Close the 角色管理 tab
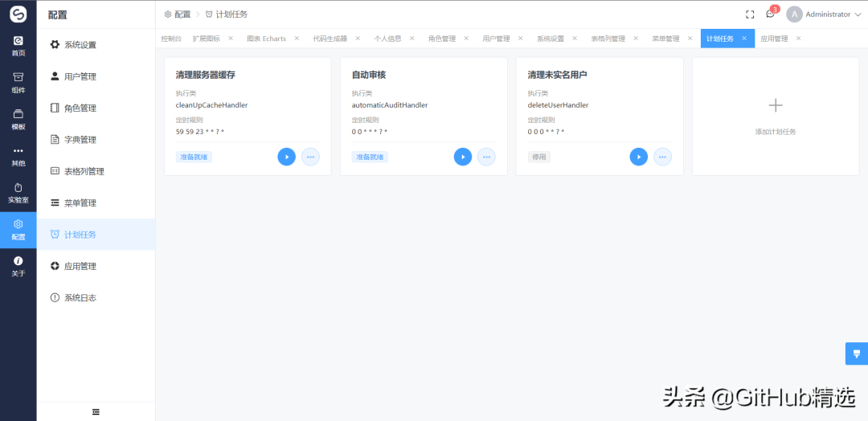 click(466, 39)
